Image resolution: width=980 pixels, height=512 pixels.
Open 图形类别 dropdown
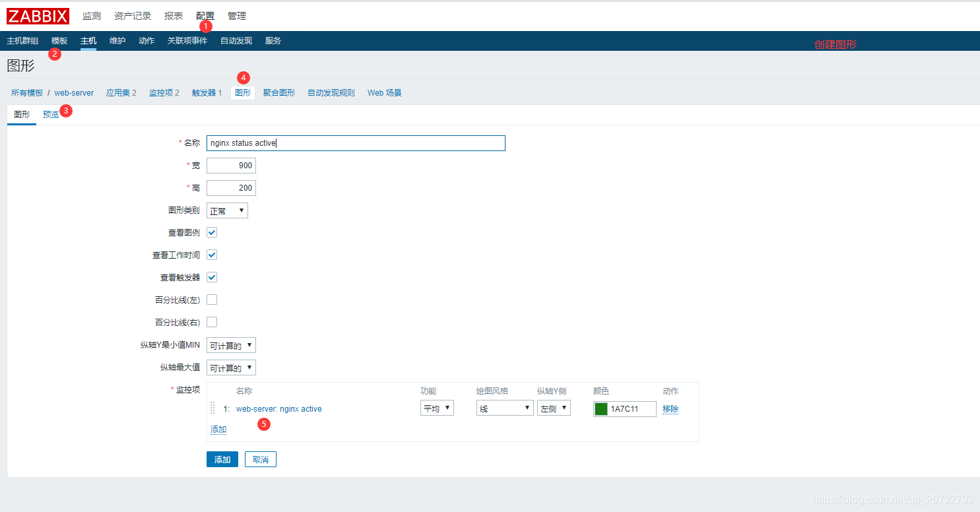click(227, 211)
